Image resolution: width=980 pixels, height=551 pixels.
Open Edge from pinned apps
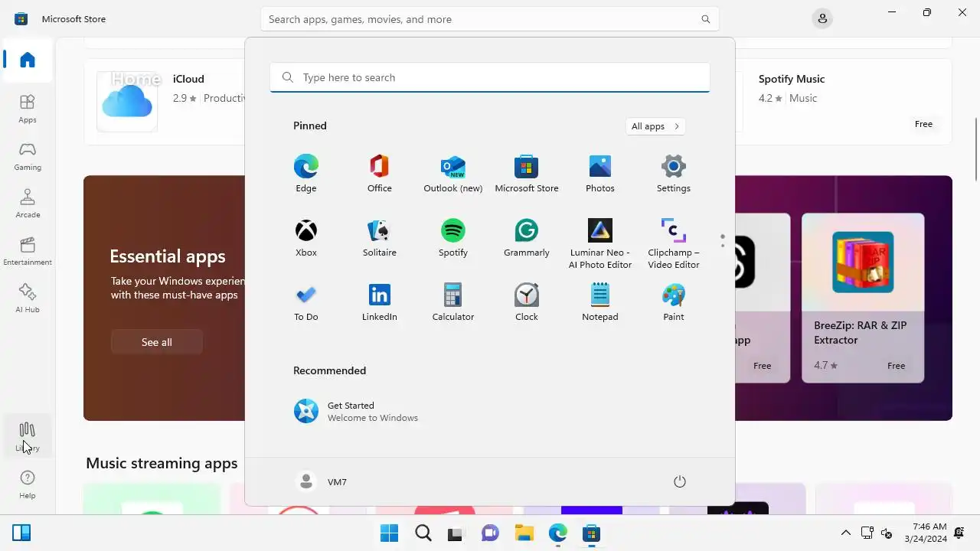(x=305, y=174)
